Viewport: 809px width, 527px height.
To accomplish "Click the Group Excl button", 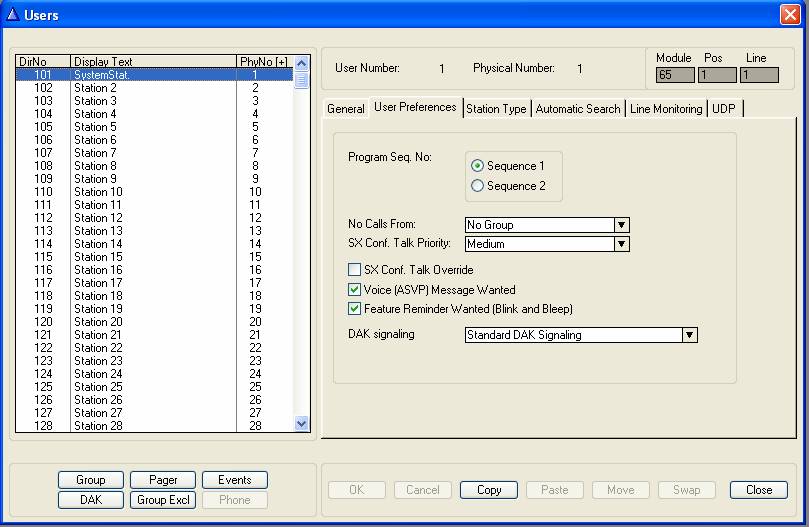I will (163, 500).
